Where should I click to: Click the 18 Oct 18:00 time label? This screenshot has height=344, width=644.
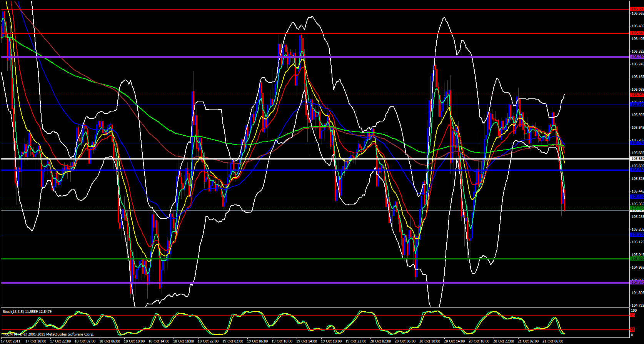pos(184,341)
